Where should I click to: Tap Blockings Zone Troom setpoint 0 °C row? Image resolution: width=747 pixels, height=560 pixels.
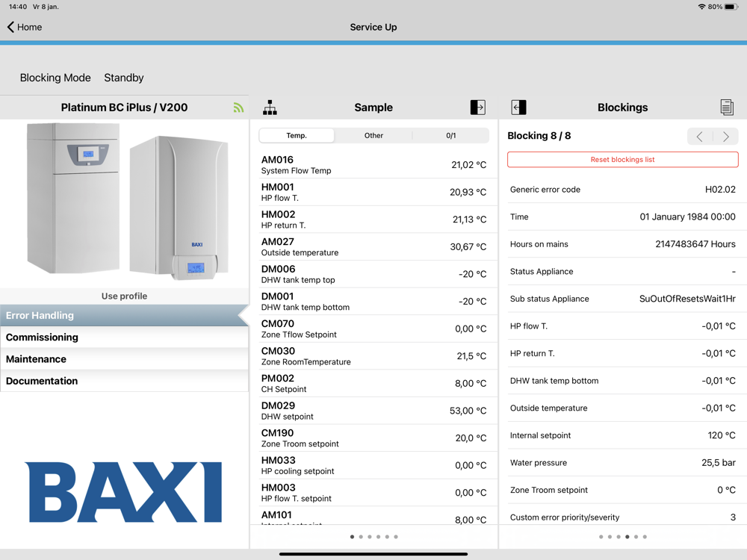pos(623,490)
